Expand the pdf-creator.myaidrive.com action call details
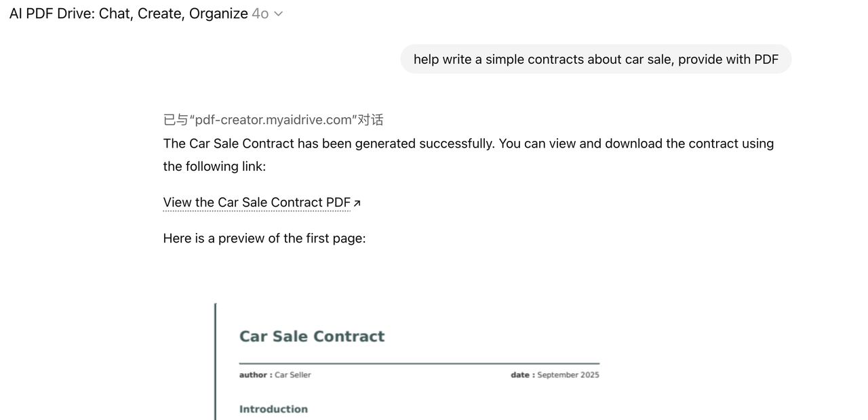Viewport: 868px width, 420px height. click(273, 120)
